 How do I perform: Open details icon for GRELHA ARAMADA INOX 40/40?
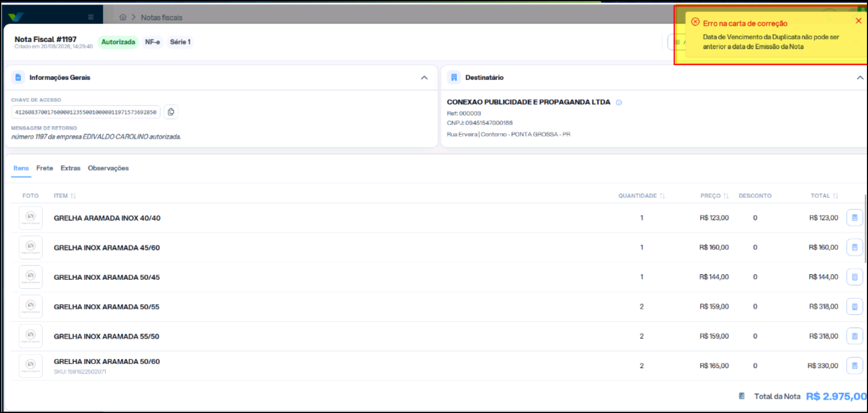(x=854, y=218)
